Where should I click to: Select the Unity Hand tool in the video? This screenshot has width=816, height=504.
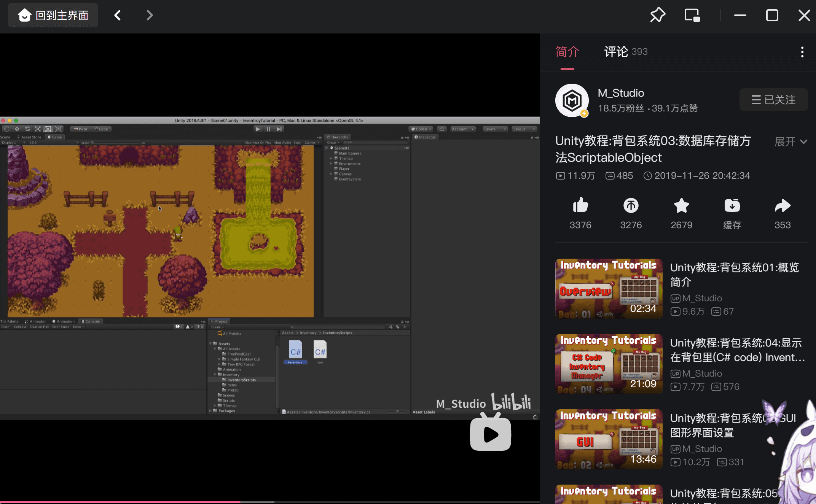tap(6, 129)
